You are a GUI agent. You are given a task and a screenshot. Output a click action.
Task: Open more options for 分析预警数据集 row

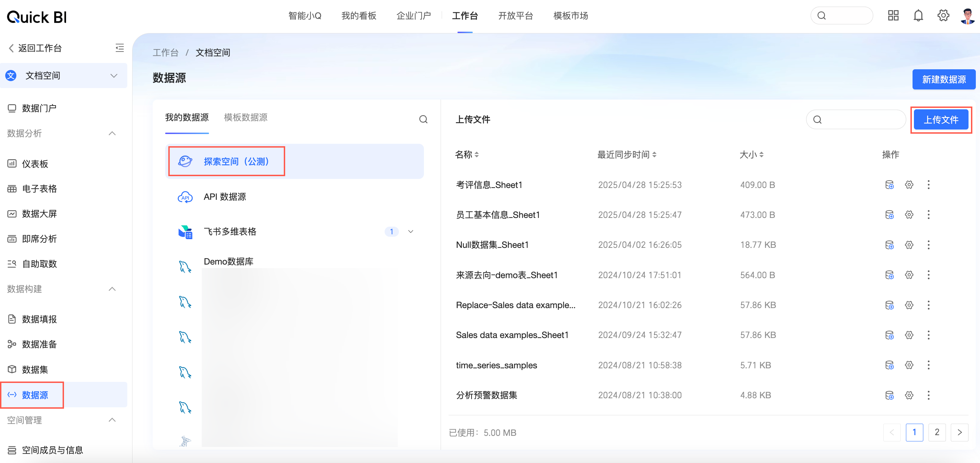tap(928, 395)
